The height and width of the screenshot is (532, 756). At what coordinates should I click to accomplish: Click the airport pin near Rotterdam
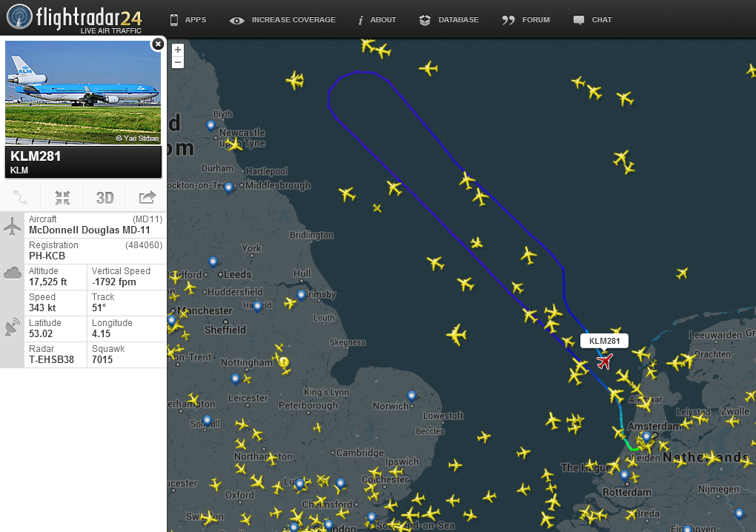(624, 476)
